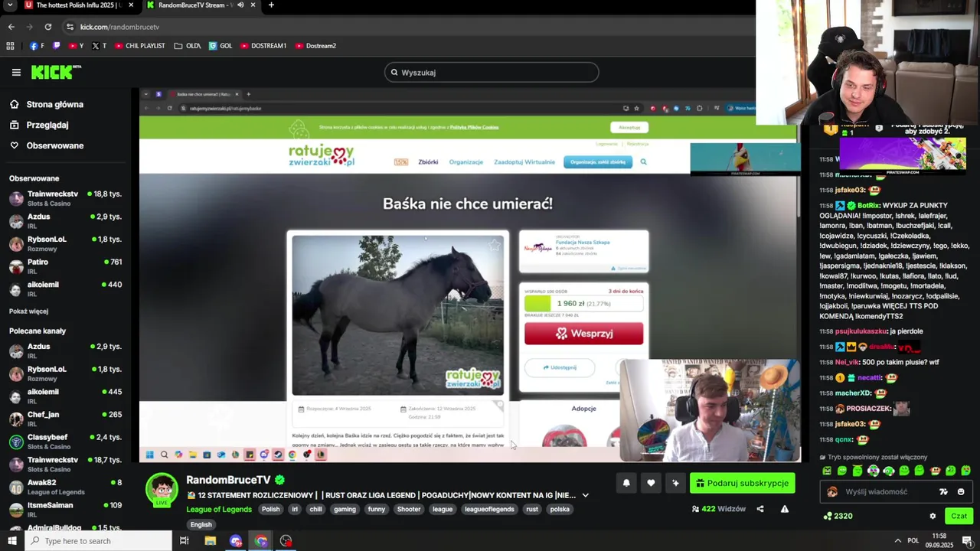This screenshot has height=551, width=980.
Task: Click the sparkle gift icon button
Action: tap(675, 483)
